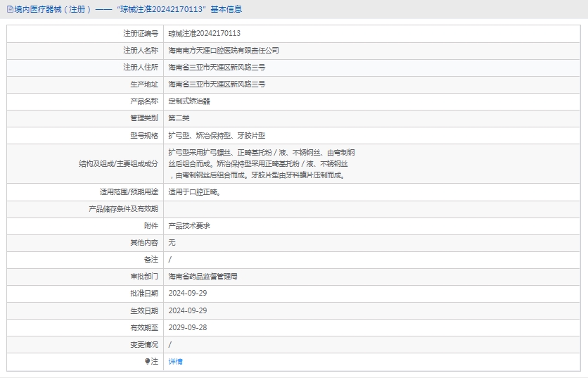Click the 其他内容 value 无
Image resolution: width=588 pixels, height=378 pixels.
click(172, 243)
